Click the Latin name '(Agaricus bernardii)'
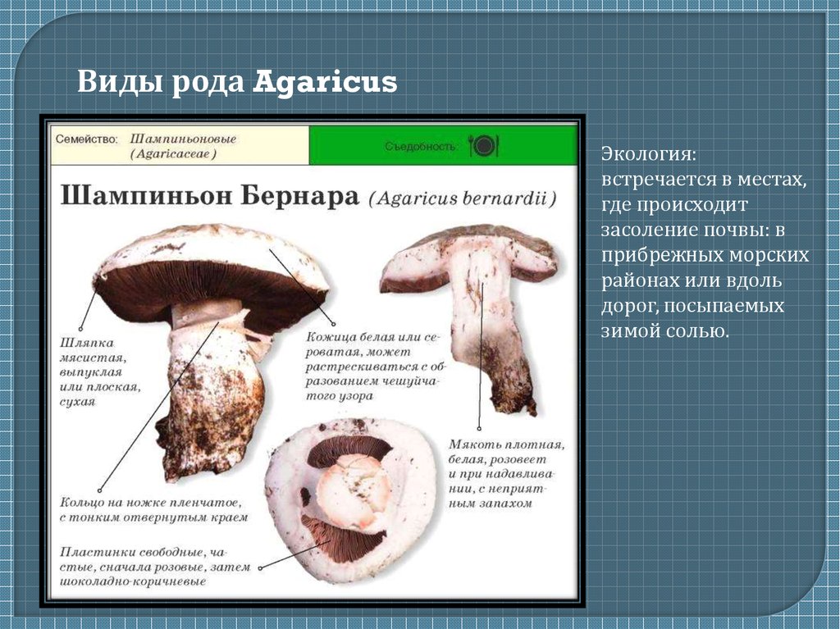This screenshot has height=629, width=840. (x=463, y=198)
